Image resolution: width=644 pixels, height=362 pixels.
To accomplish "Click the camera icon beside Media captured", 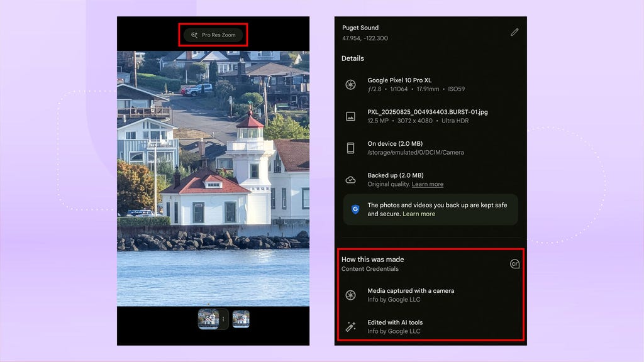I will point(351,295).
